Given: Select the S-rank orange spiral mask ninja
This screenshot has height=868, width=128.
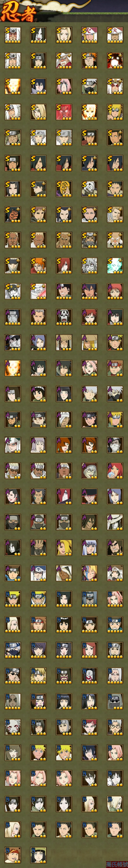Looking at the screenshot, I should pos(64,189).
